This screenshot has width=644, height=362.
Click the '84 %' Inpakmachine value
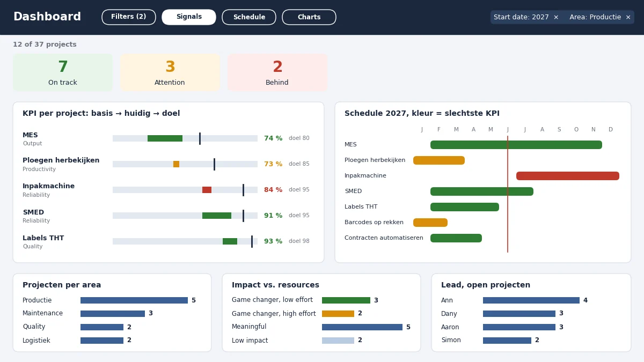(x=273, y=190)
